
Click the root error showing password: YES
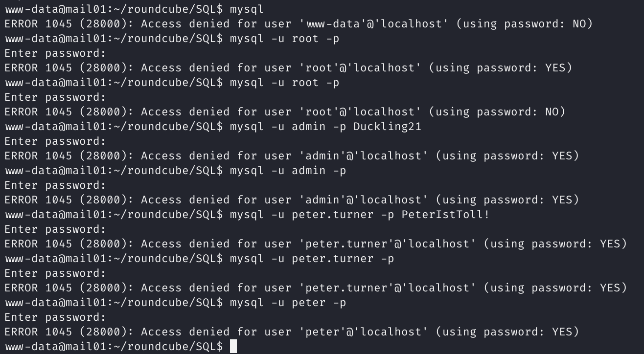tap(288, 68)
